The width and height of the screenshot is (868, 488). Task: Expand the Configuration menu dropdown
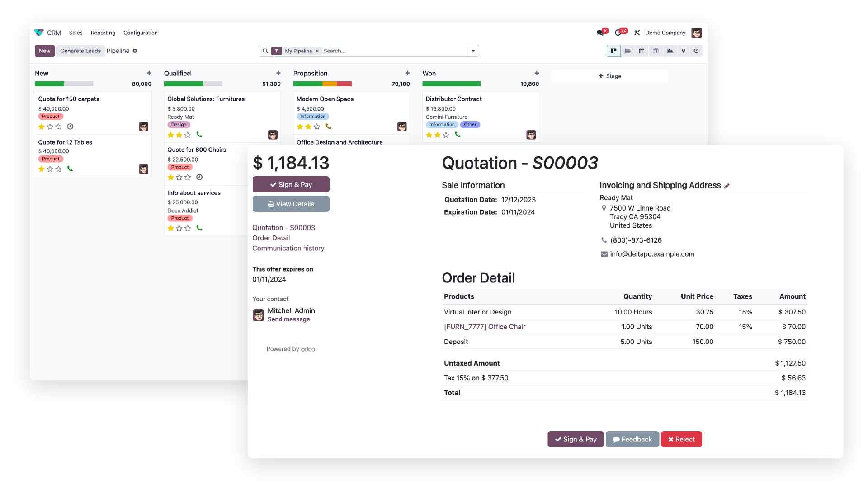pos(141,32)
